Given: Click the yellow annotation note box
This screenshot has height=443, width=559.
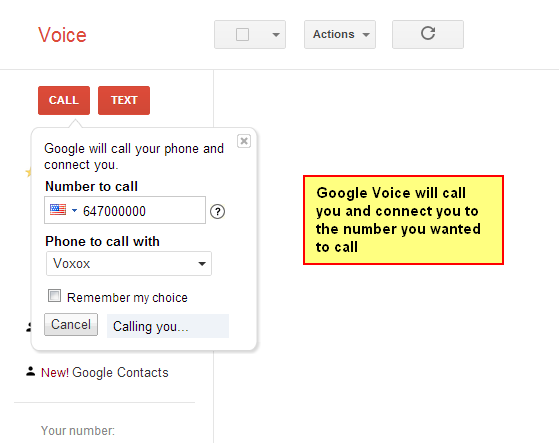Looking at the screenshot, I should click(403, 220).
